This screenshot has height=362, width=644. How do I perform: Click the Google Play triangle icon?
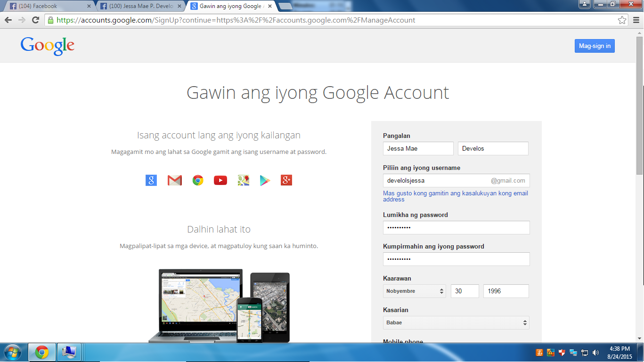pos(265,180)
